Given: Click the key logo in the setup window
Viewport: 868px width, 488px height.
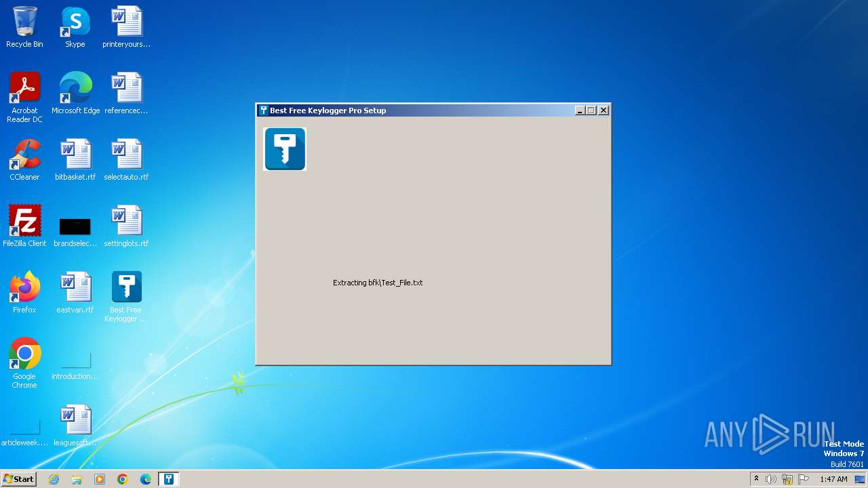Looking at the screenshot, I should [285, 149].
